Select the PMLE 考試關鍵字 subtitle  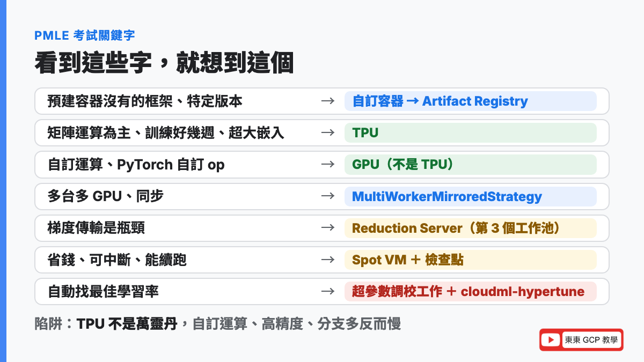[x=85, y=36]
